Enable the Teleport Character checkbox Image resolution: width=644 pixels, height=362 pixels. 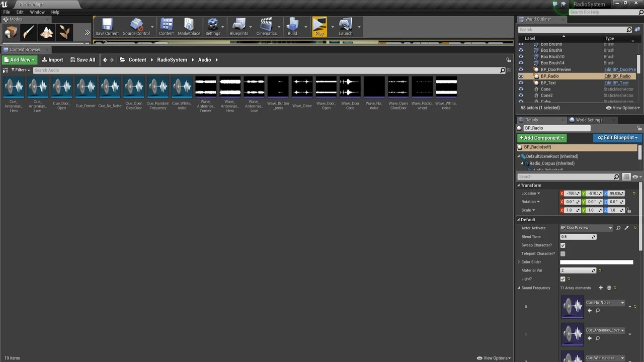(x=562, y=254)
